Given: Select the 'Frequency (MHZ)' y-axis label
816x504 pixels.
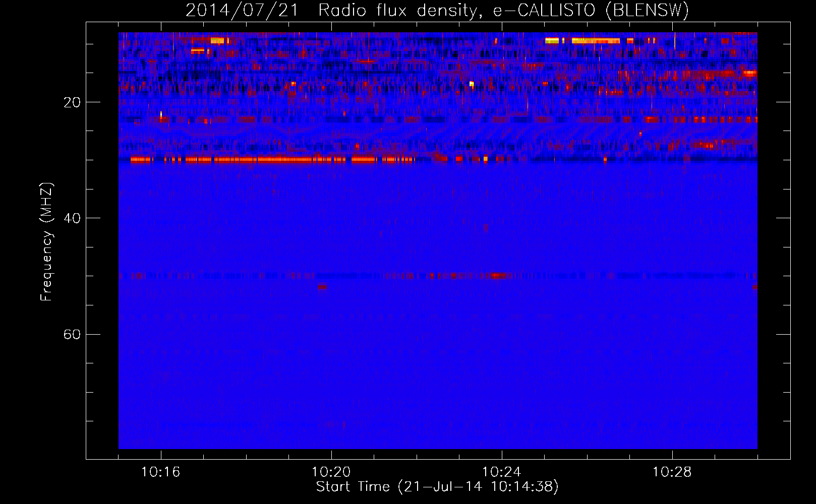Looking at the screenshot, I should pos(46,242).
